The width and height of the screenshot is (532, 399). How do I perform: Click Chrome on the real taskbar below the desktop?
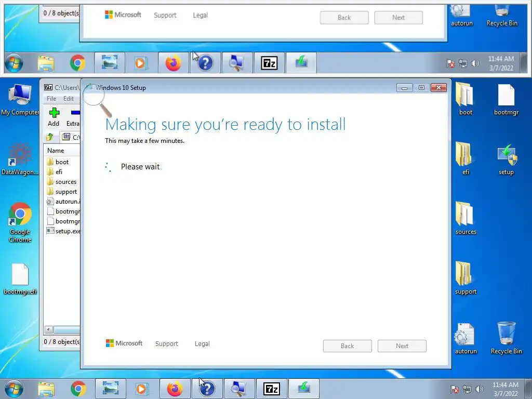tap(78, 389)
